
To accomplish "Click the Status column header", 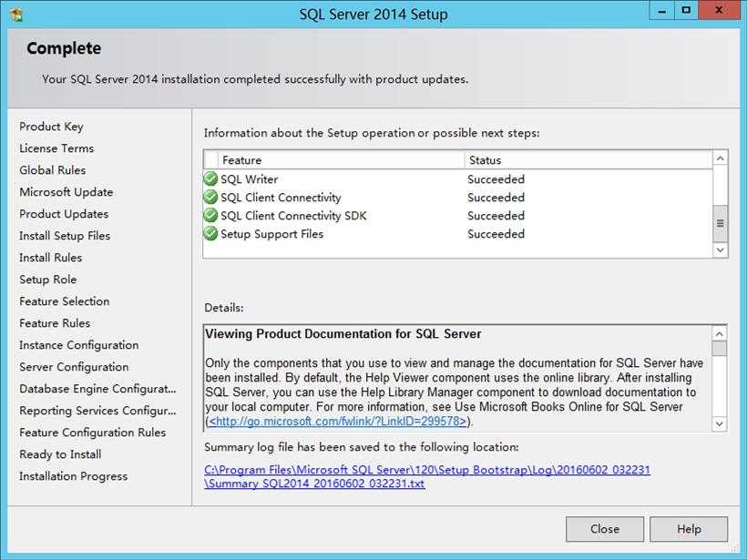I will (588, 160).
